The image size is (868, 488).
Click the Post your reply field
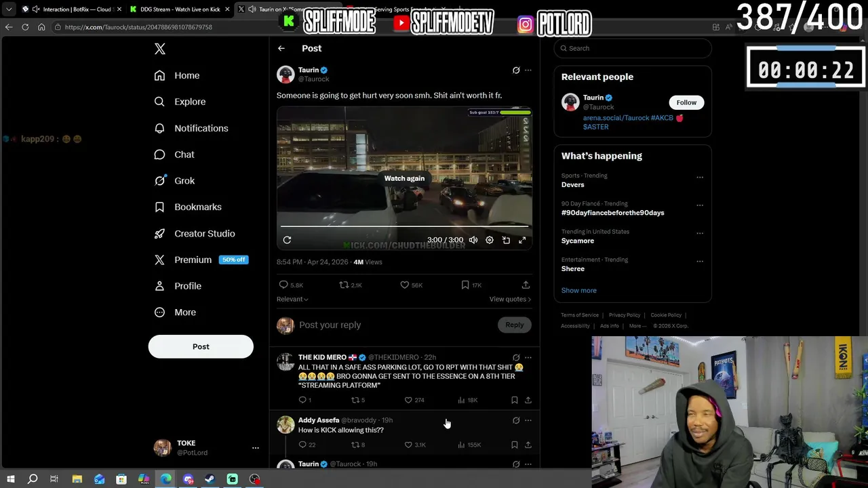pos(397,325)
